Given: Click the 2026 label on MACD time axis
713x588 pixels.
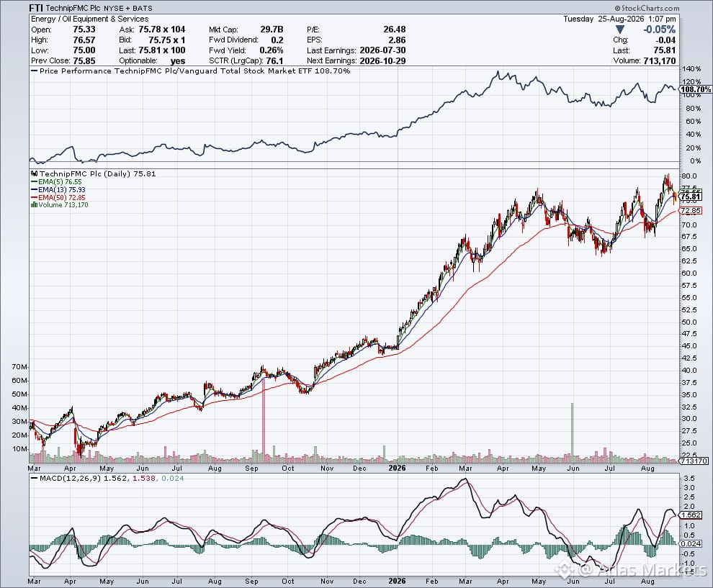Looking at the screenshot, I should [x=397, y=581].
